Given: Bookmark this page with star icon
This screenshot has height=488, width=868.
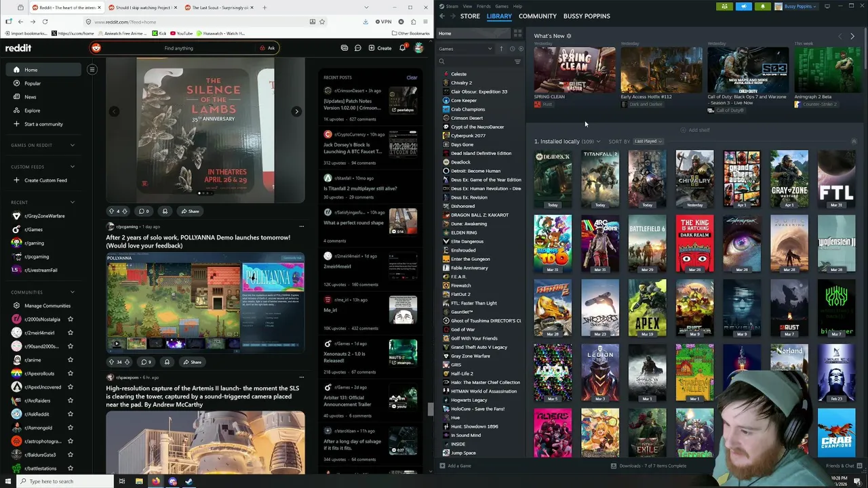Looking at the screenshot, I should pyautogui.click(x=322, y=22).
